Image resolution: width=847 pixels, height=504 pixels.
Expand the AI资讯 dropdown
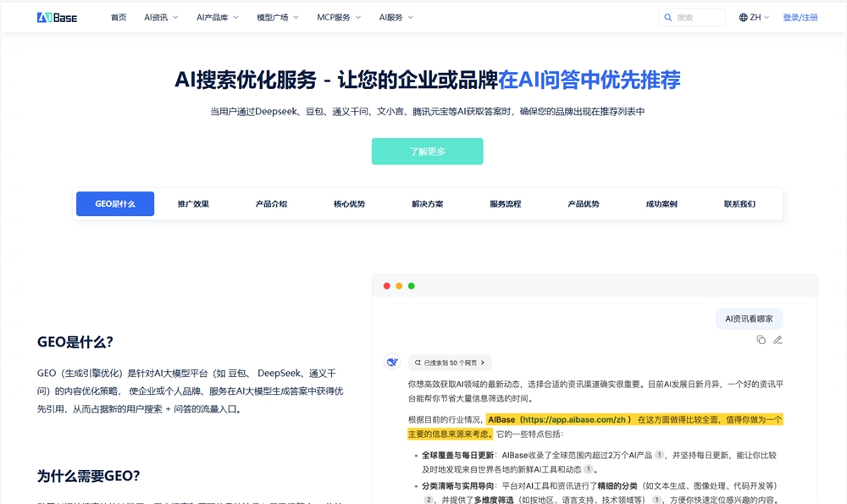(159, 16)
